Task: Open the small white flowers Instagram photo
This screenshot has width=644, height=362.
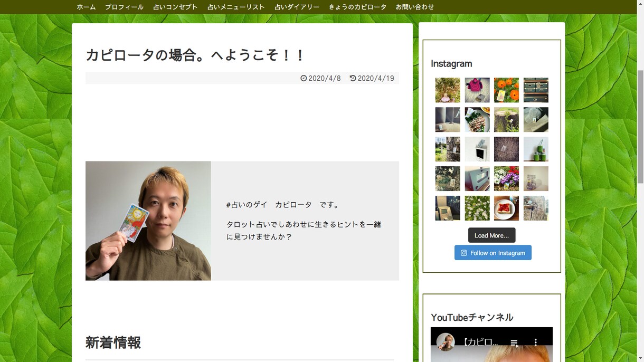Action: [477, 208]
